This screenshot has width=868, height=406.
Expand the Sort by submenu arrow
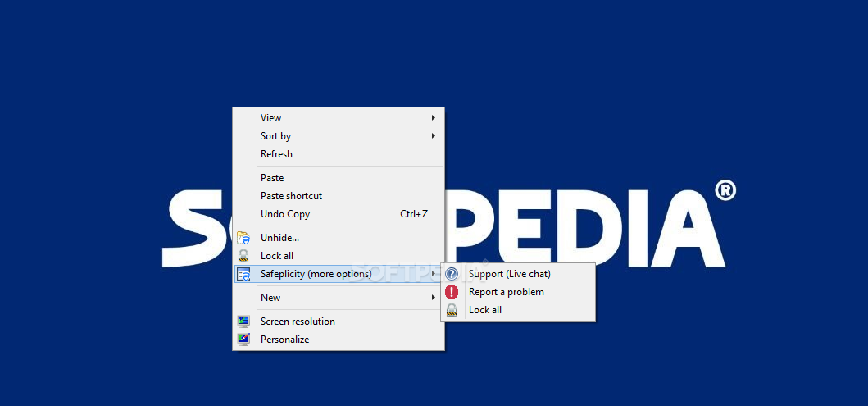tap(434, 135)
